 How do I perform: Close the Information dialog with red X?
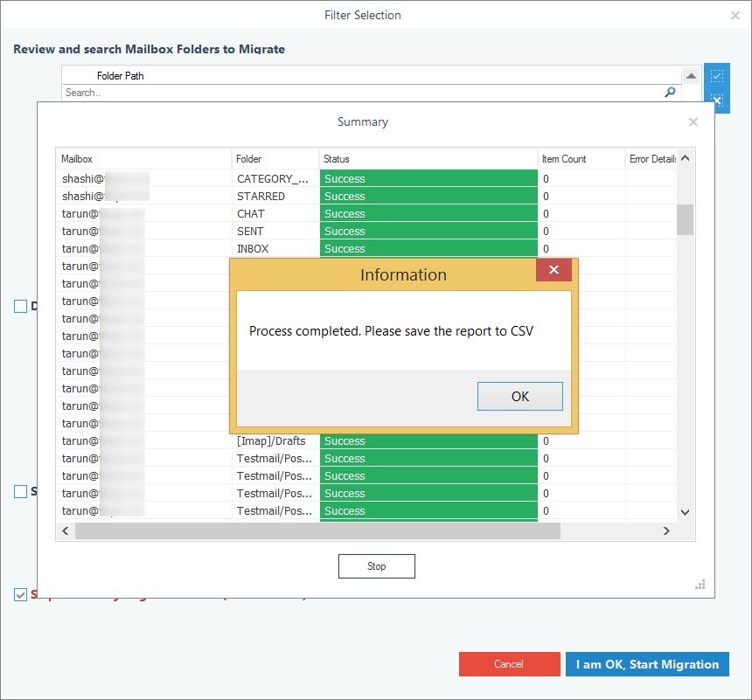[554, 270]
